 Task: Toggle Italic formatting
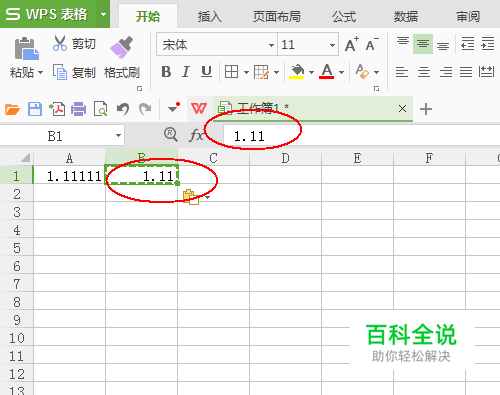[x=186, y=72]
